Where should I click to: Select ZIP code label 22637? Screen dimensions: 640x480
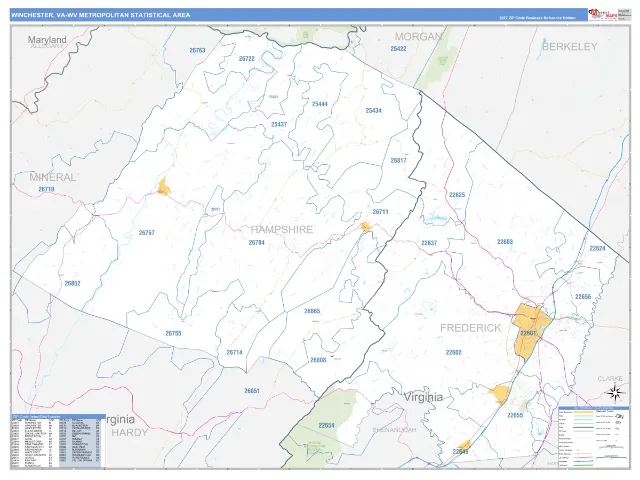pos(429,243)
